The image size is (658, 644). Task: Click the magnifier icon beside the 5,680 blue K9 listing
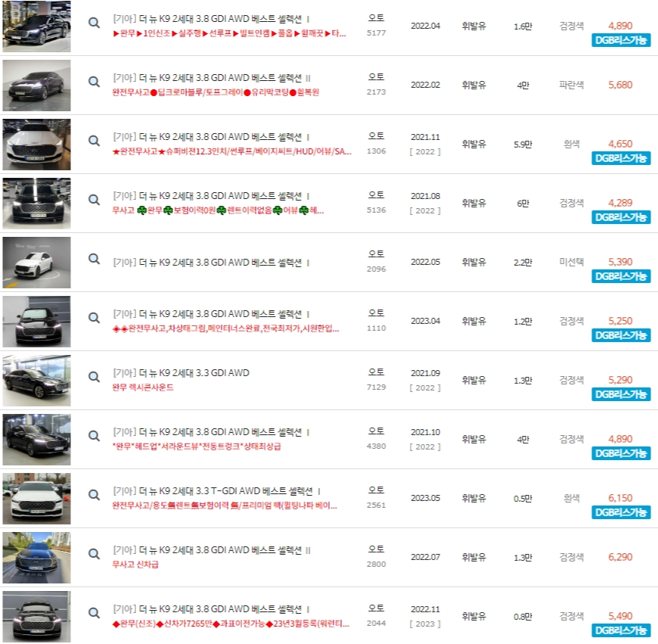coord(94,82)
